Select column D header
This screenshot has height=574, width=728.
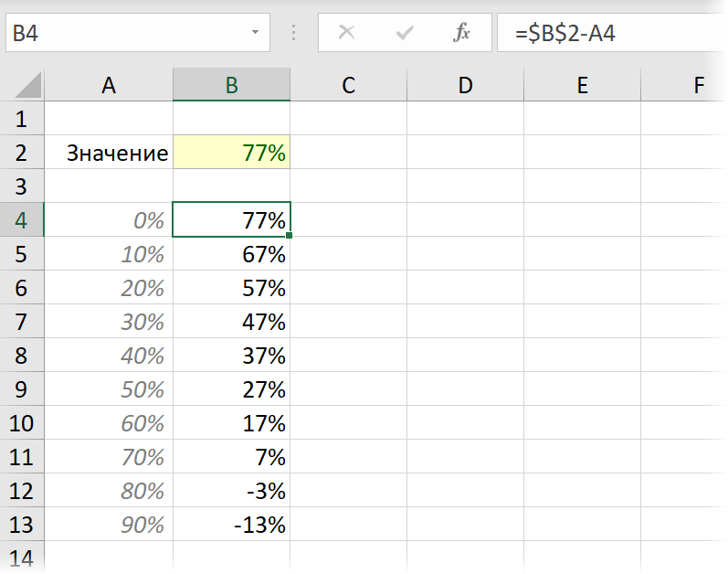coord(465,84)
